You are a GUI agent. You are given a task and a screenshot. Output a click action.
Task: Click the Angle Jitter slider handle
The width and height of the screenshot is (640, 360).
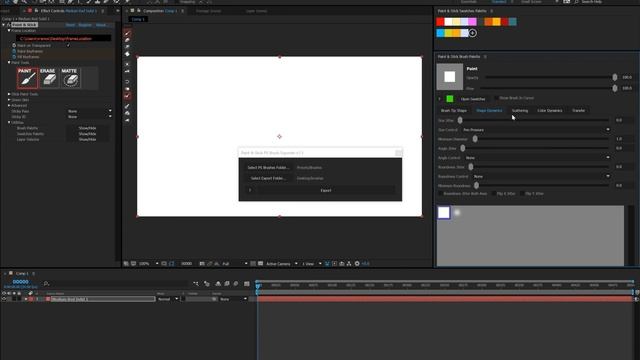(x=462, y=148)
